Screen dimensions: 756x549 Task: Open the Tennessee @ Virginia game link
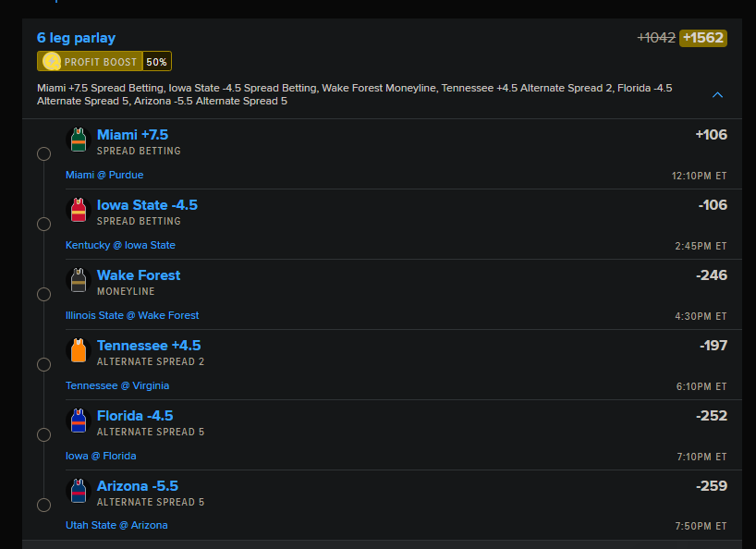[x=117, y=385]
